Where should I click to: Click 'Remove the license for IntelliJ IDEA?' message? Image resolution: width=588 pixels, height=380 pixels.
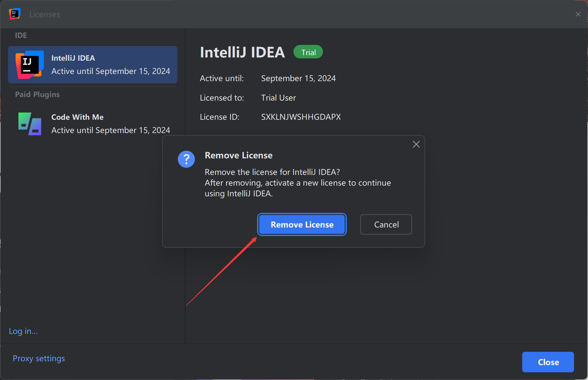272,172
